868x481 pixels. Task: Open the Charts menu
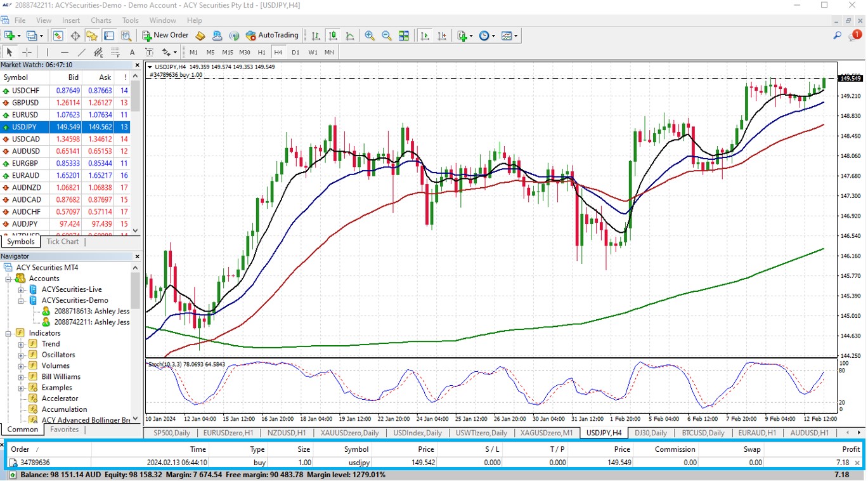[101, 20]
